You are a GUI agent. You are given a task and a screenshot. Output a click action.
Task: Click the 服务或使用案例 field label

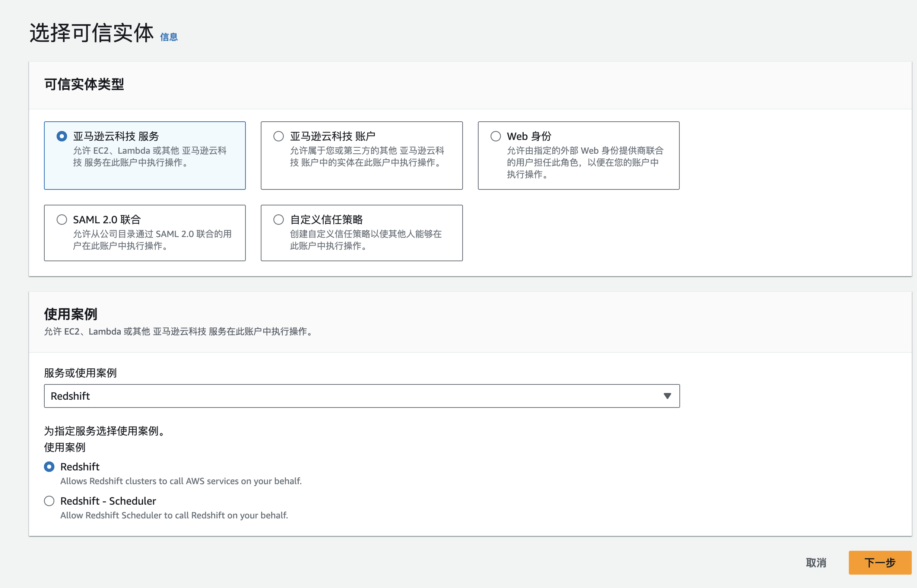pos(80,373)
